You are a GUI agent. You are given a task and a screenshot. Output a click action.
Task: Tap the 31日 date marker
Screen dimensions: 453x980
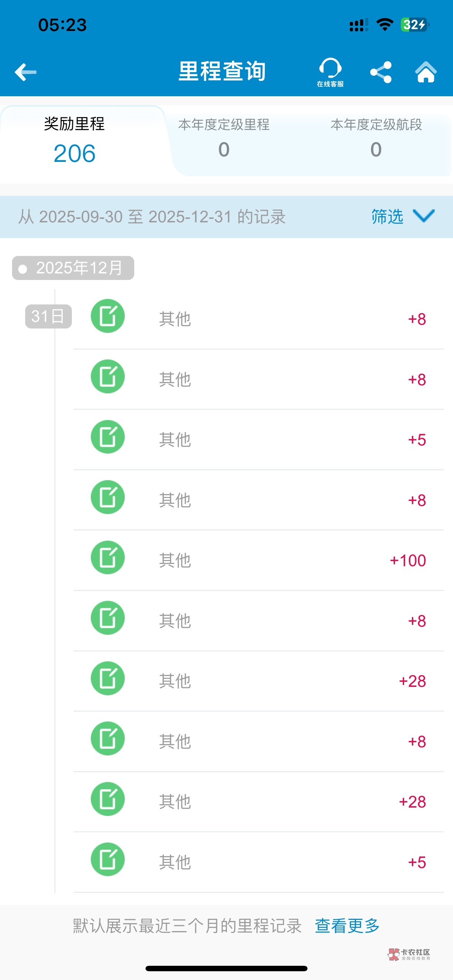click(49, 316)
